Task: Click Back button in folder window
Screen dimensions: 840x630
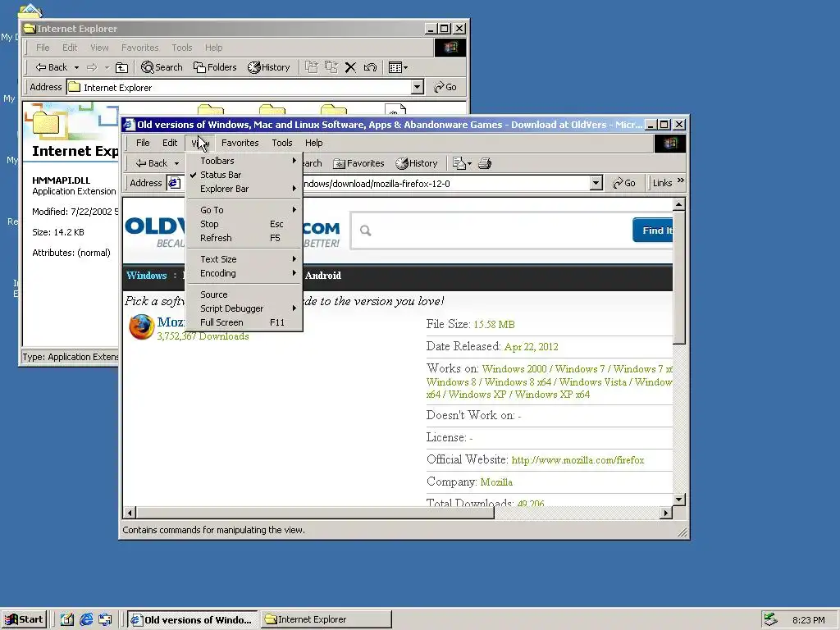Action: (x=52, y=67)
